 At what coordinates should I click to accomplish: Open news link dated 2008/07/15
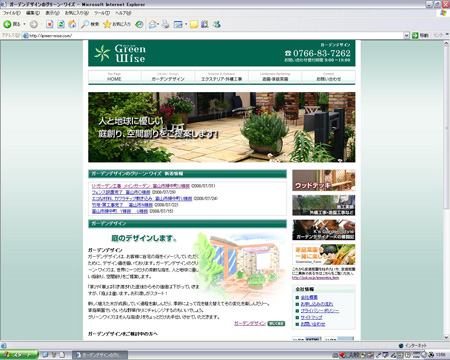(x=120, y=211)
